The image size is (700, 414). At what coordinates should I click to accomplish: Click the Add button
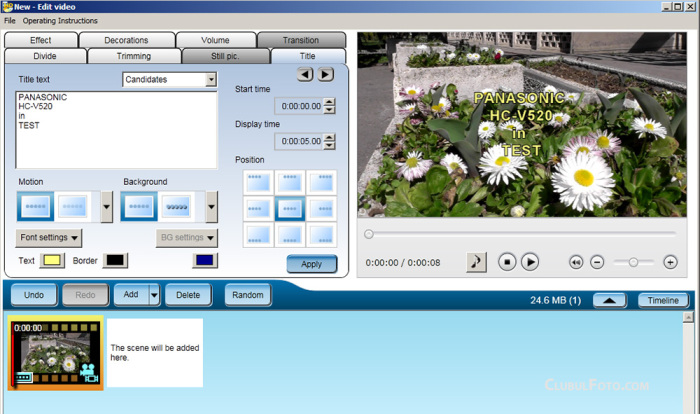(131, 295)
